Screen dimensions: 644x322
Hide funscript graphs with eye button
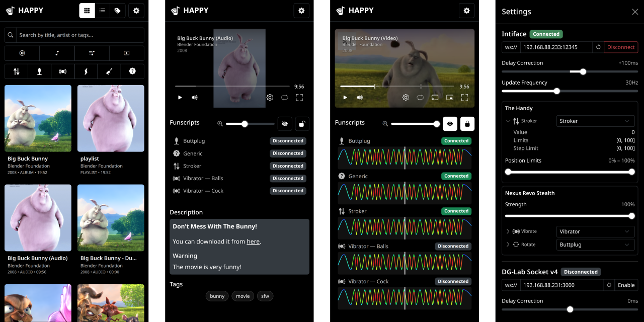(450, 124)
